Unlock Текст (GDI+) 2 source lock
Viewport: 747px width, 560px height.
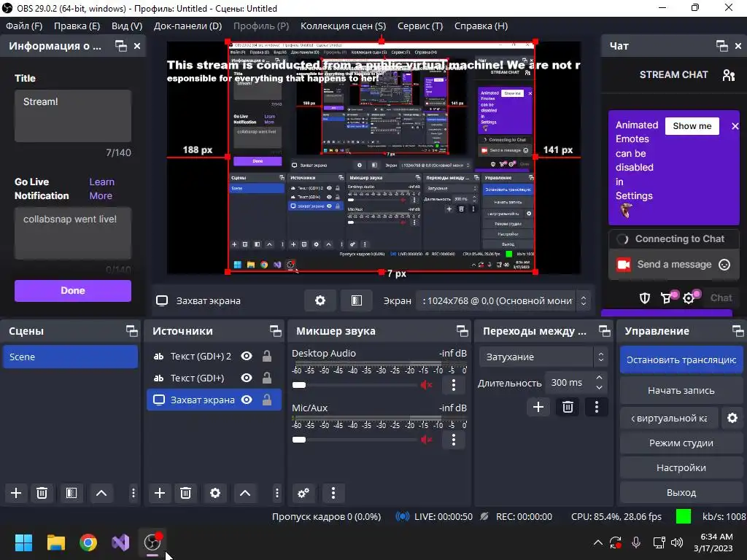pos(267,356)
